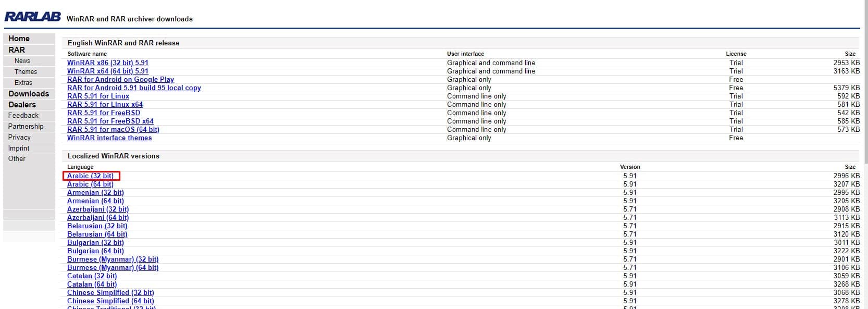868x309 pixels.
Task: Visit the Feedback page link
Action: [23, 116]
